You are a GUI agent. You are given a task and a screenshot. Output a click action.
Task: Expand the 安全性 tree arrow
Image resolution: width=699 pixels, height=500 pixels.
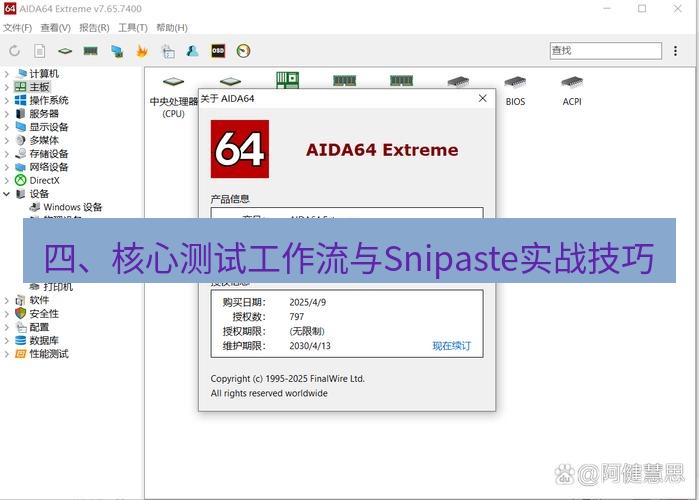(x=7, y=314)
